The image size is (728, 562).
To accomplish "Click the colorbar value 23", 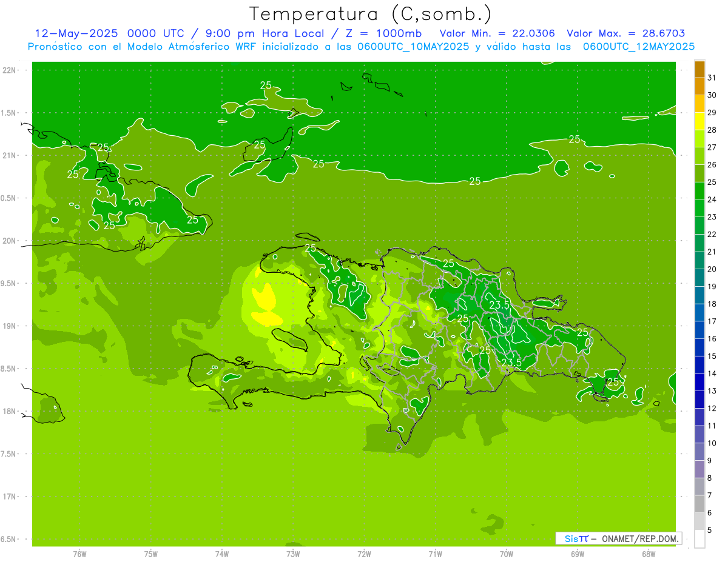I will 712,217.
